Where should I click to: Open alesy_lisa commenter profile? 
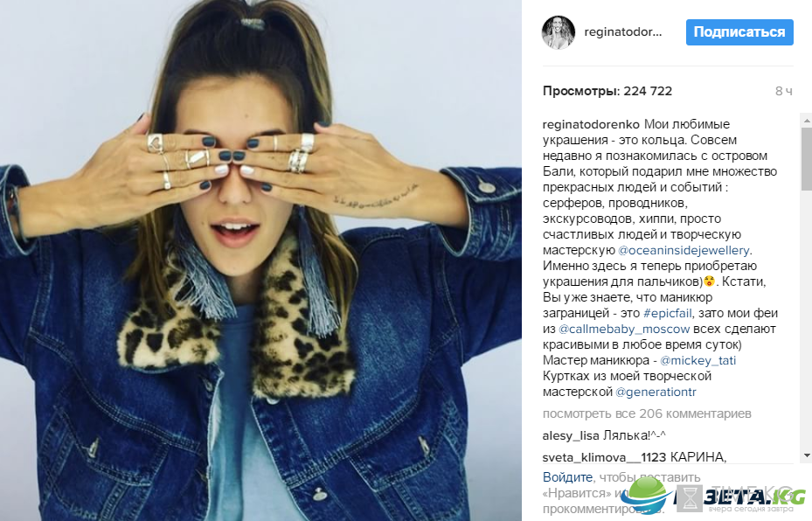571,436
